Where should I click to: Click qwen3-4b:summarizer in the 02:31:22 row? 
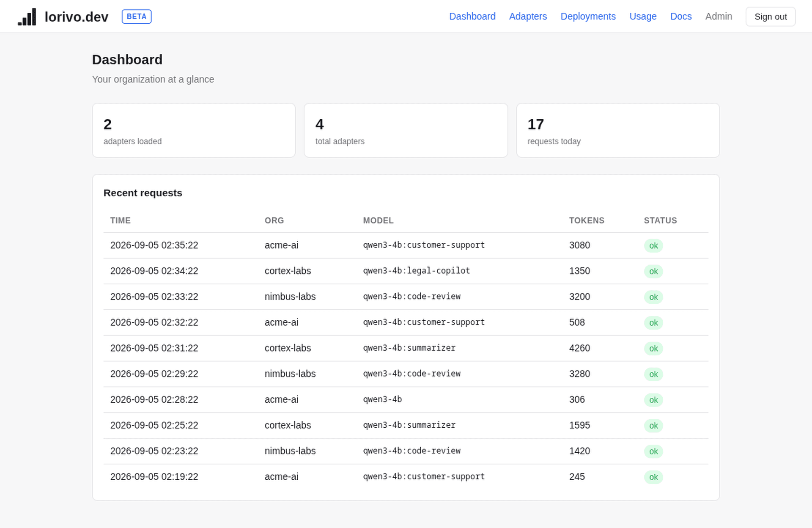409,348
